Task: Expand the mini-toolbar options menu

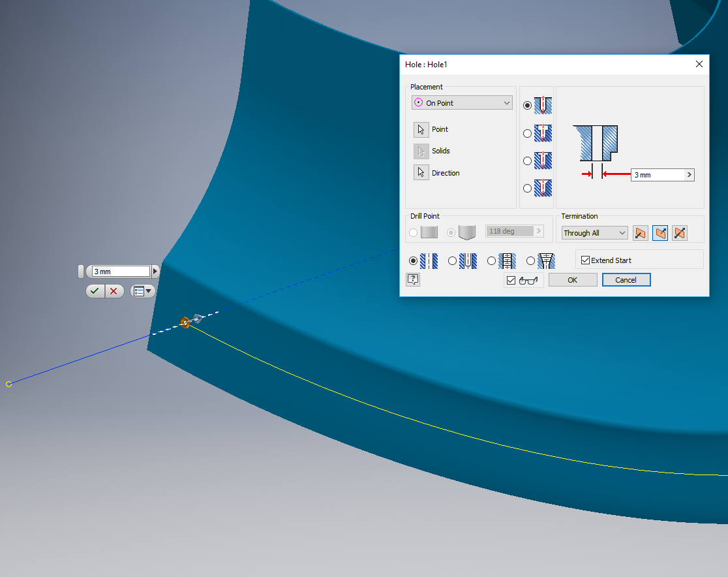Action: pos(143,291)
